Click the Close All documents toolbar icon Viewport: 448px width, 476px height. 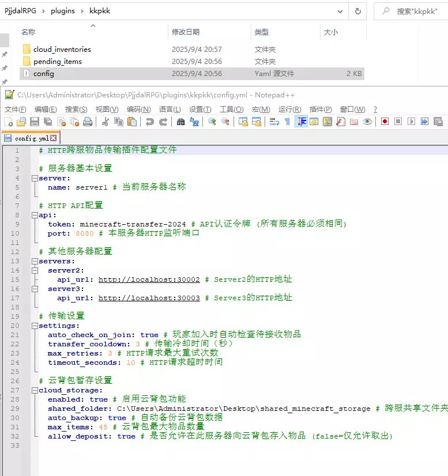click(74, 122)
